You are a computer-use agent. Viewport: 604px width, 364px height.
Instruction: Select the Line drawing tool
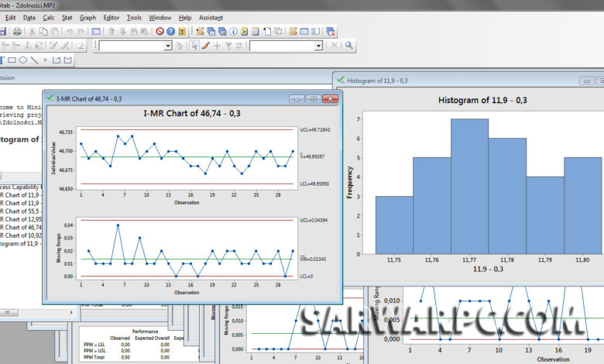pyautogui.click(x=34, y=60)
